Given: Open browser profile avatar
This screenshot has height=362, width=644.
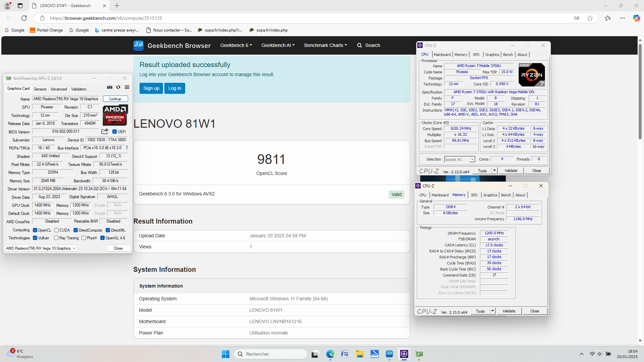Looking at the screenshot, I should click(x=7, y=6).
